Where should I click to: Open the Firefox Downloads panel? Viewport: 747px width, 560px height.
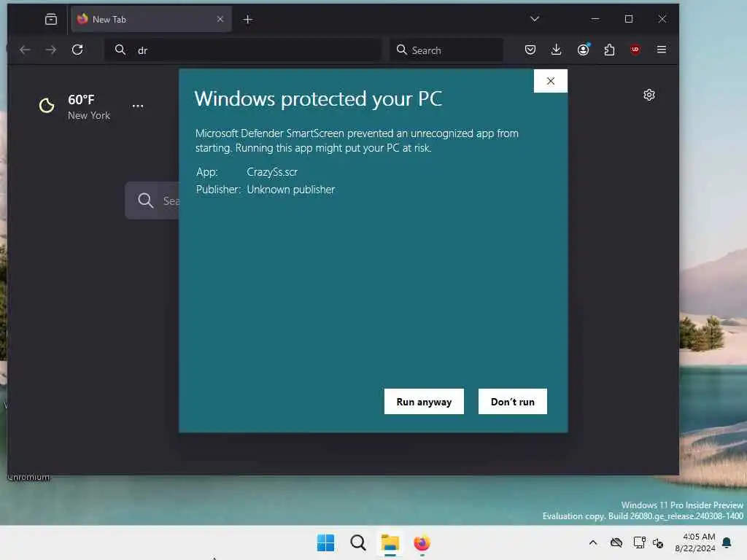point(556,50)
